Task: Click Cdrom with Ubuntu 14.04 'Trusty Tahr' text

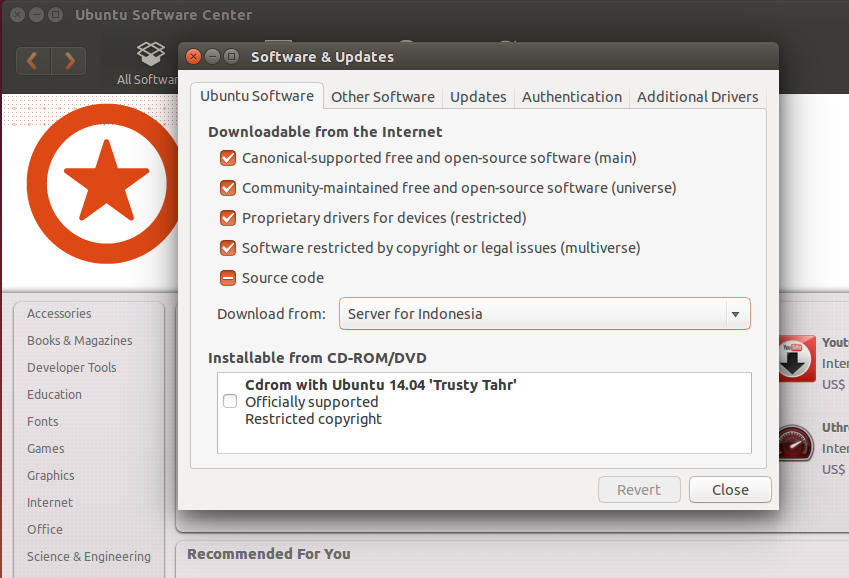Action: pos(381,385)
